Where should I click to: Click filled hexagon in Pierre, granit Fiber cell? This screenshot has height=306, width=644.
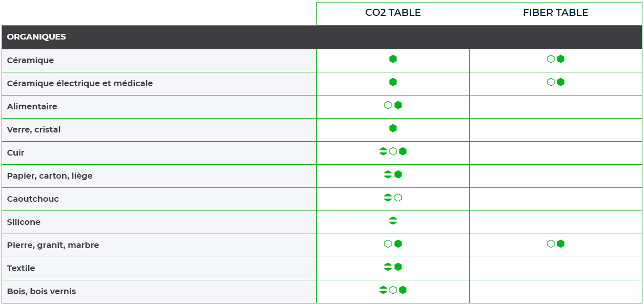[x=560, y=244]
